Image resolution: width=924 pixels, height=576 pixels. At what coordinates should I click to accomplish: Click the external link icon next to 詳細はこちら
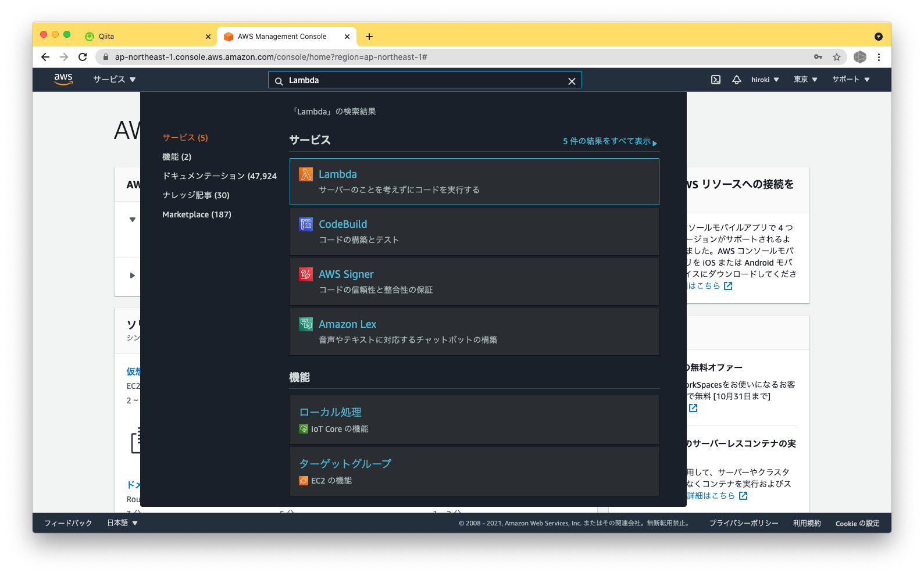743,496
